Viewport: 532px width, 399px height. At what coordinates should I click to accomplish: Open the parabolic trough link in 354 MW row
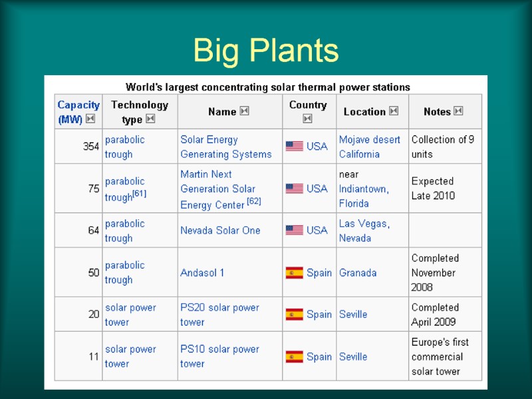(124, 146)
